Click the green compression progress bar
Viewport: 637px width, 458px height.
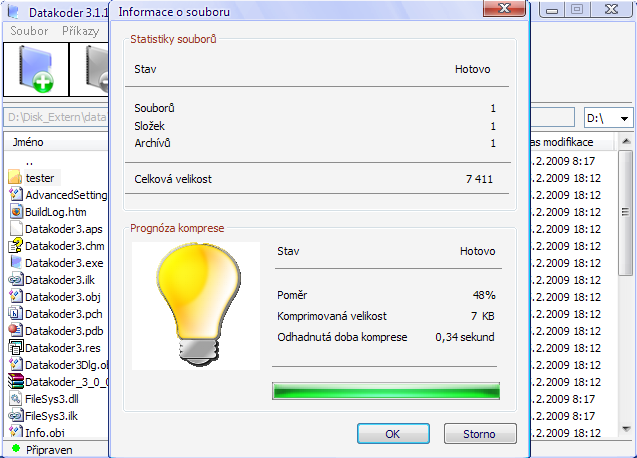tap(386, 391)
